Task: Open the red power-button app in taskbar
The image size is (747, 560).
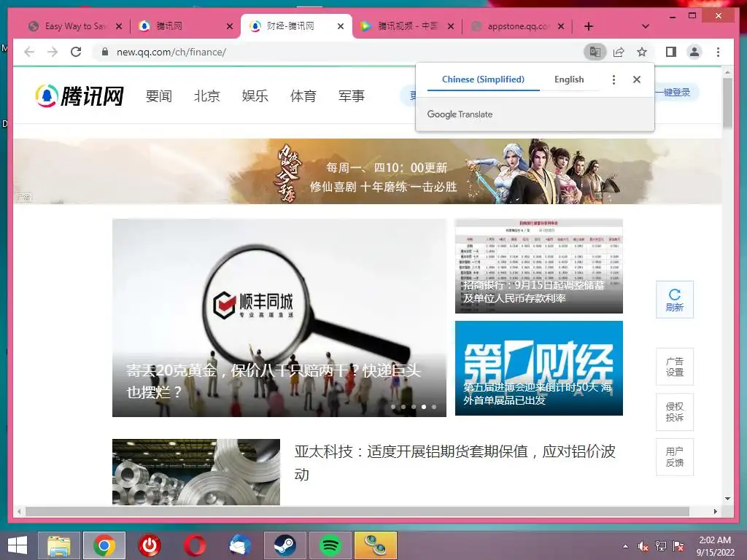Action: tap(149, 545)
